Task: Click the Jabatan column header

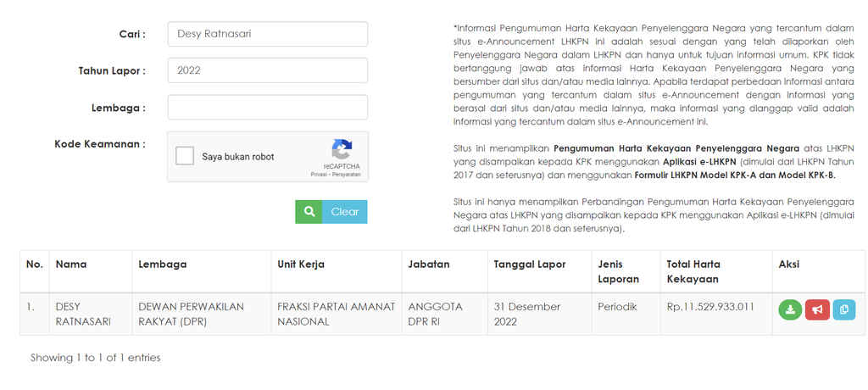Action: tap(429, 265)
